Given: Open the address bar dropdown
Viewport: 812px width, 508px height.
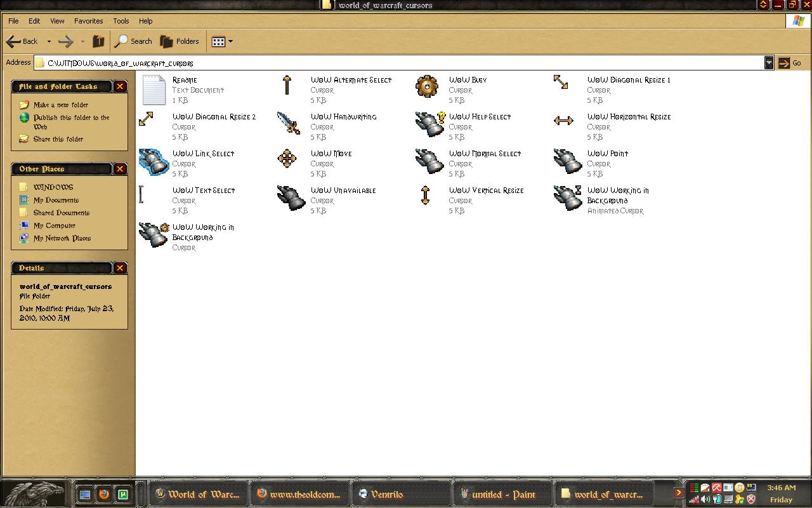Looking at the screenshot, I should tap(769, 63).
